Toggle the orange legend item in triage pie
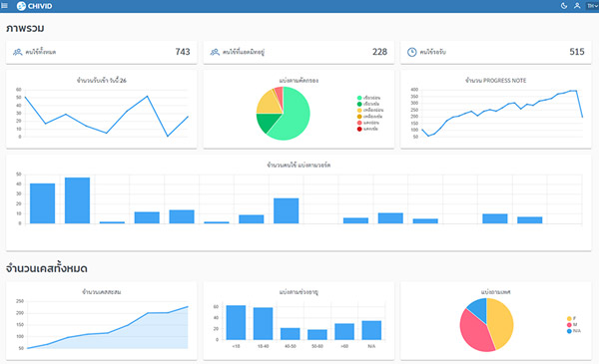 coord(369,117)
